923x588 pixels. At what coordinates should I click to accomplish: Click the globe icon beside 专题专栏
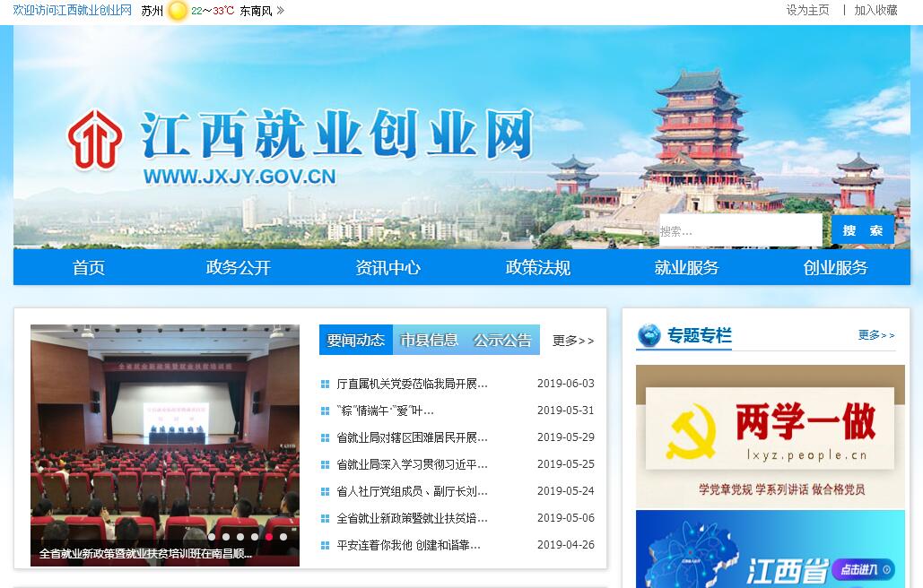tap(649, 336)
